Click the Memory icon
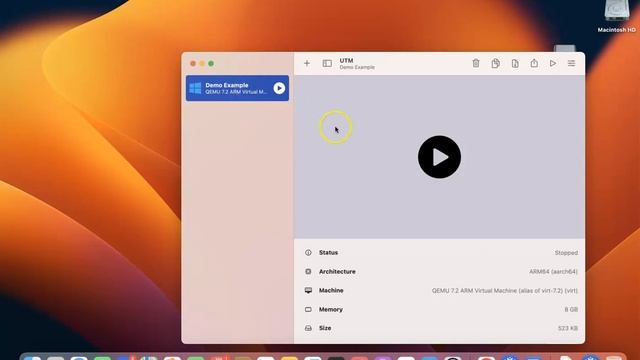The height and width of the screenshot is (360, 640). click(x=308, y=309)
